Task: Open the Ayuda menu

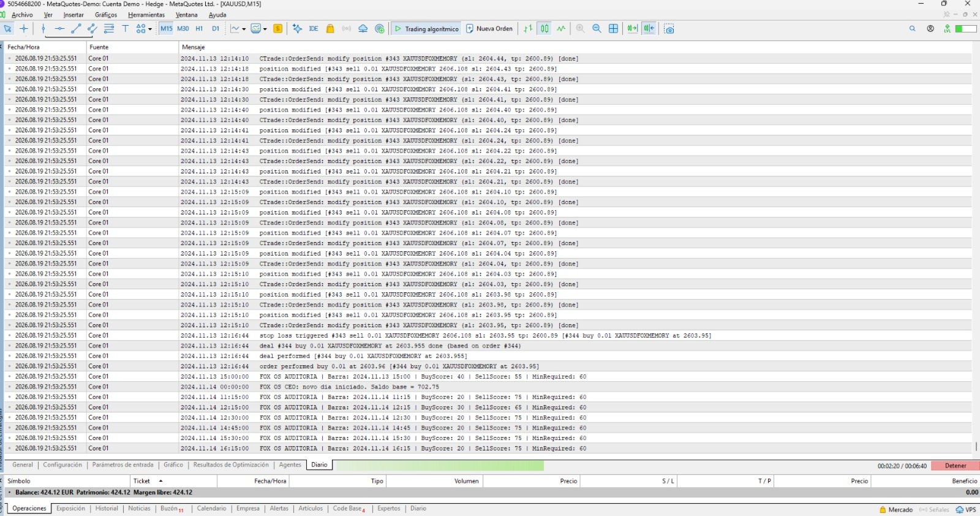Action: click(x=217, y=15)
